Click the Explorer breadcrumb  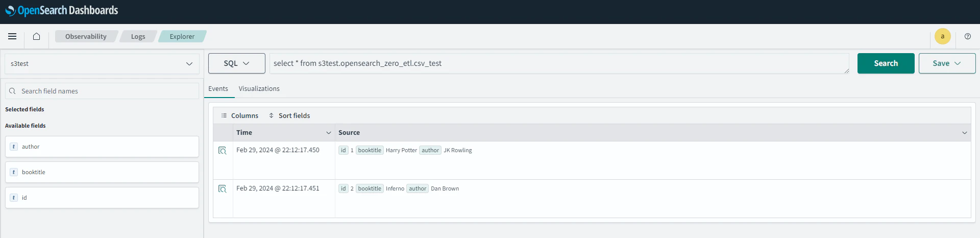coord(182,36)
